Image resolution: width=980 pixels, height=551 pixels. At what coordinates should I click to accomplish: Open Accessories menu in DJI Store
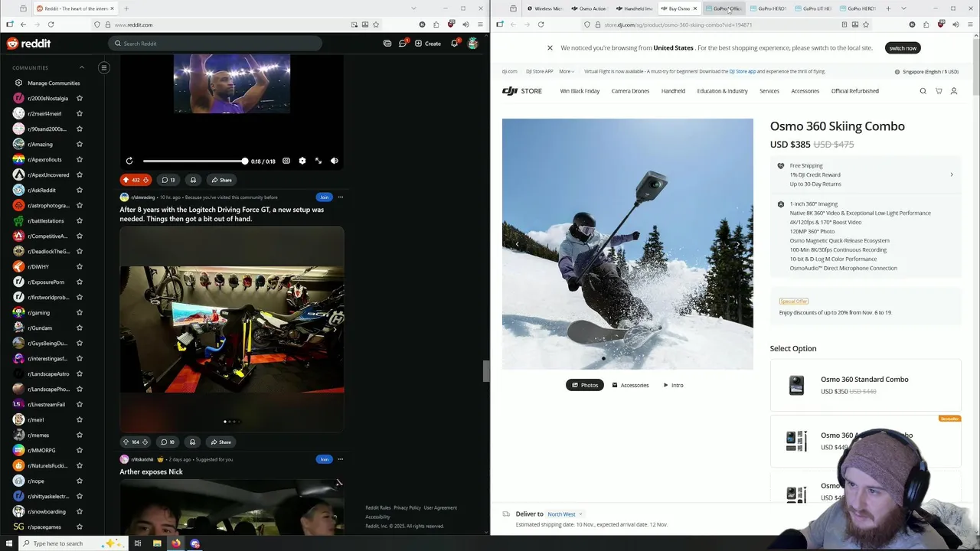coord(805,91)
